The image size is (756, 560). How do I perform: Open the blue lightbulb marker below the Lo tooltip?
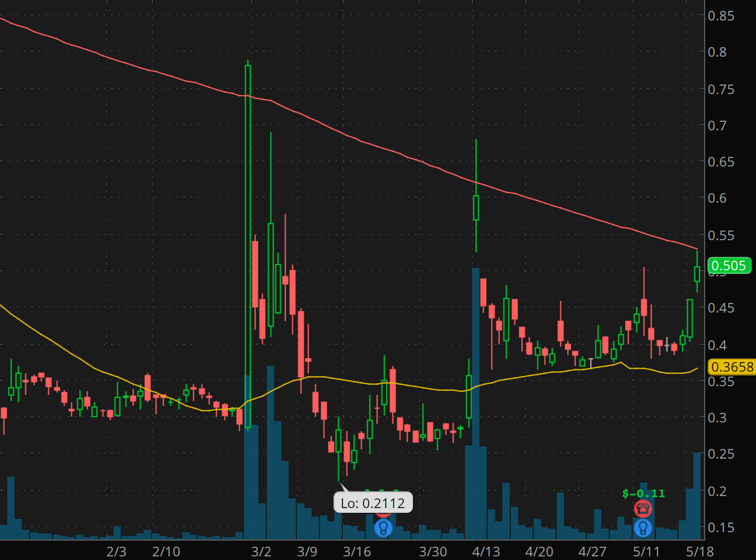pyautogui.click(x=385, y=527)
